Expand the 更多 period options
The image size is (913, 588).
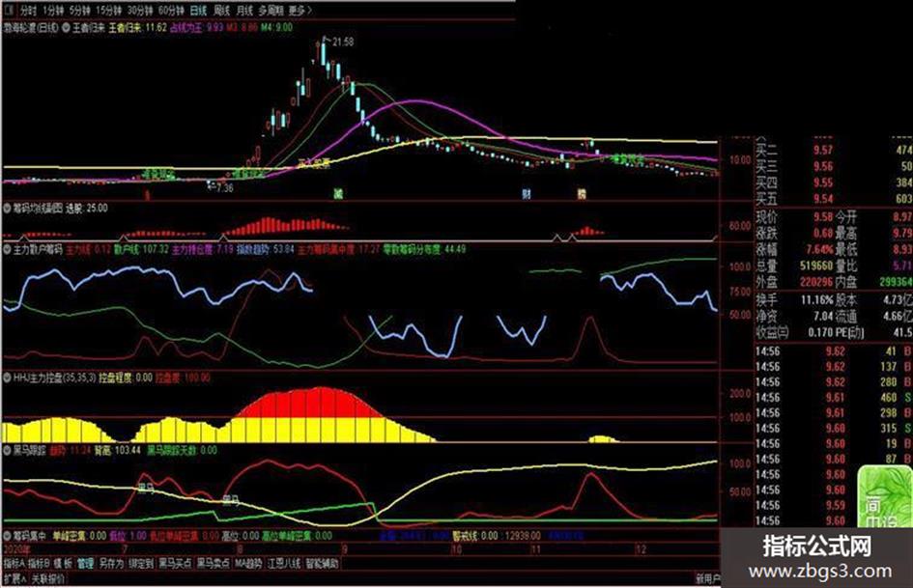[x=300, y=11]
